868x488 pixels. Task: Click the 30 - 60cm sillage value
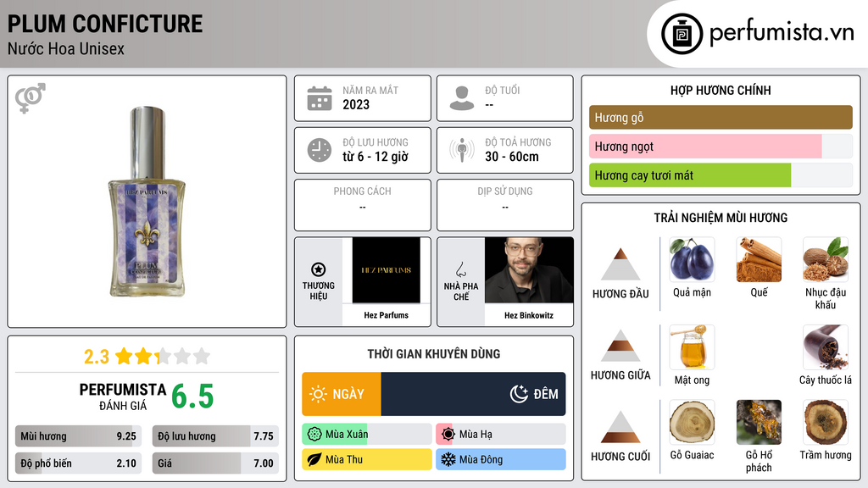[512, 157]
